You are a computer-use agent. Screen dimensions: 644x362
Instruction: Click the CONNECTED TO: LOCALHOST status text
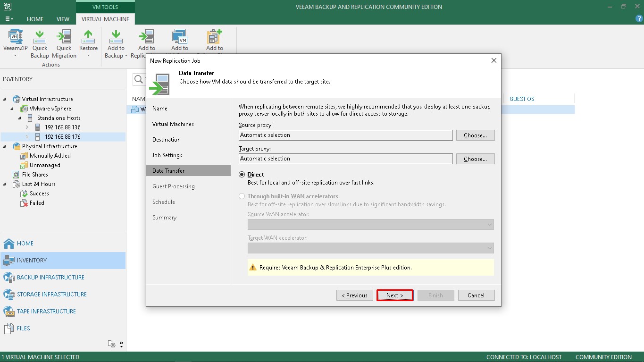(524, 357)
